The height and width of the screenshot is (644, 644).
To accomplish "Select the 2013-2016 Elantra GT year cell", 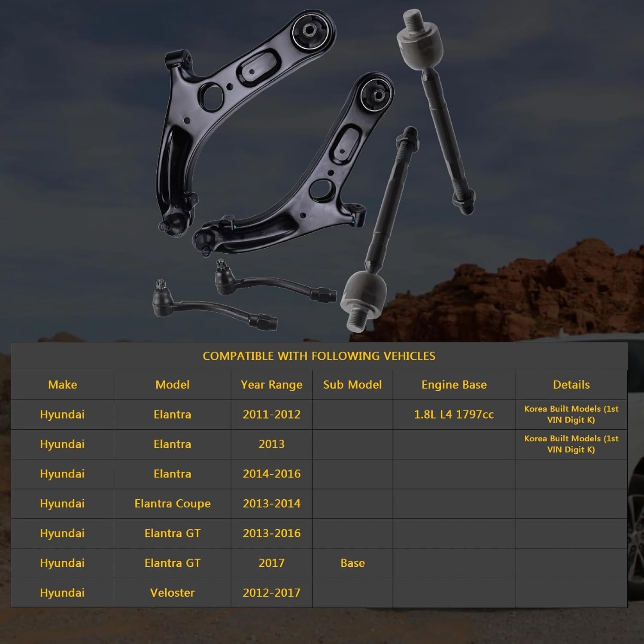I will click(x=272, y=533).
